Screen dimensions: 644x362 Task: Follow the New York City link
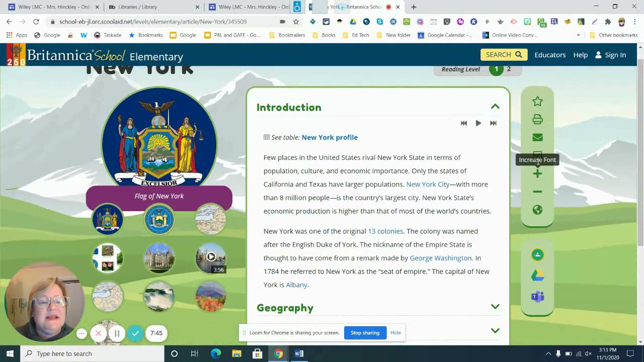[x=428, y=184]
